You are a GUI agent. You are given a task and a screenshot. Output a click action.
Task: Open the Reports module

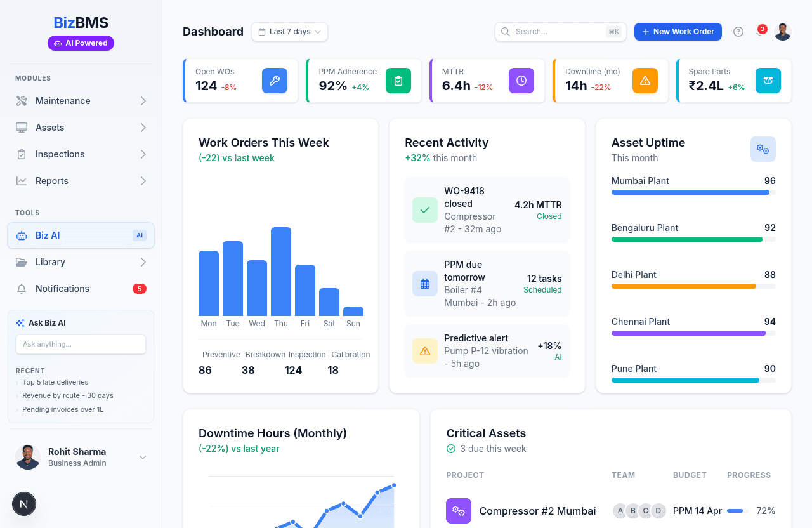[81, 181]
